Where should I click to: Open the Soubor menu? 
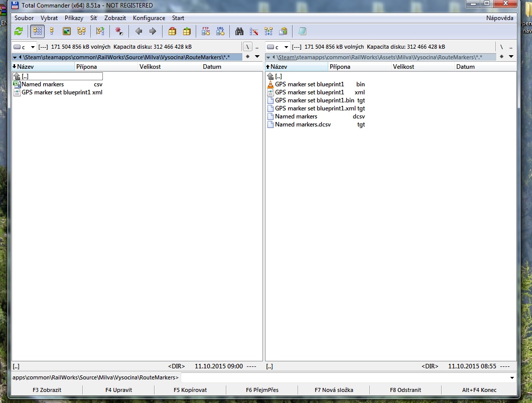[24, 18]
